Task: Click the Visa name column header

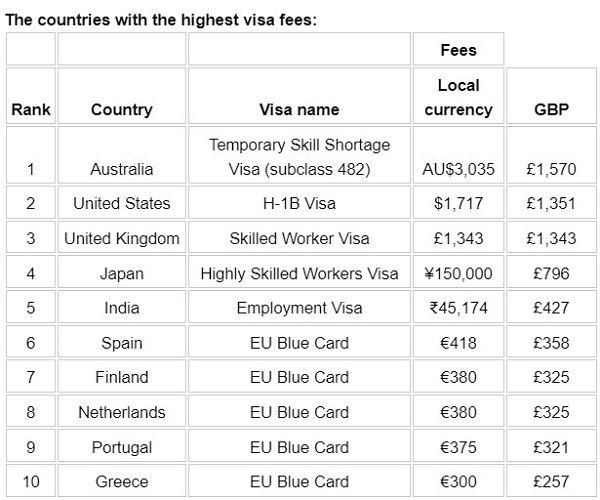Action: click(x=299, y=109)
